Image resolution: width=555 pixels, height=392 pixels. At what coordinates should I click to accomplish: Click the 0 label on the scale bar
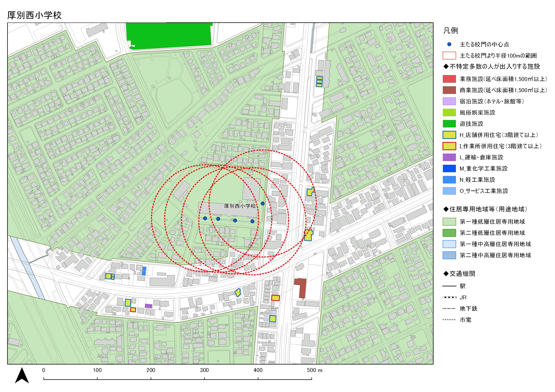[43, 370]
